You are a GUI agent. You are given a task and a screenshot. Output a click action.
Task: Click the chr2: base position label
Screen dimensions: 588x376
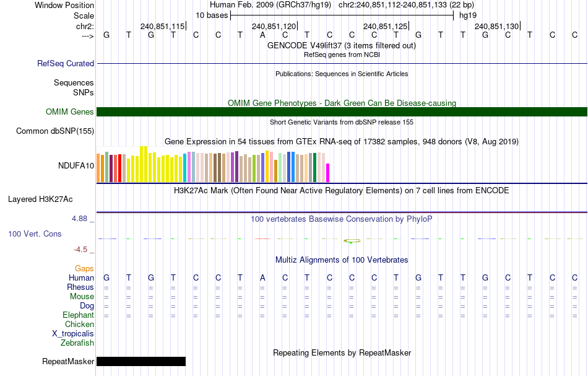pos(85,26)
